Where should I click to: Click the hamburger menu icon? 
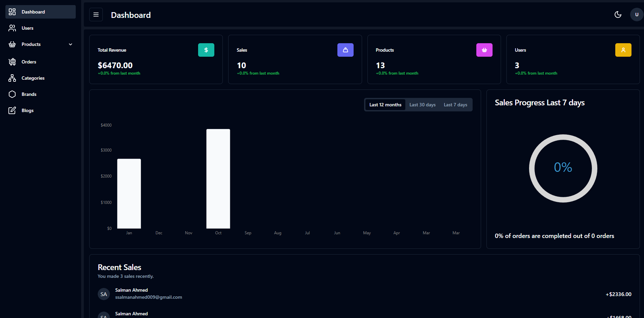click(96, 15)
